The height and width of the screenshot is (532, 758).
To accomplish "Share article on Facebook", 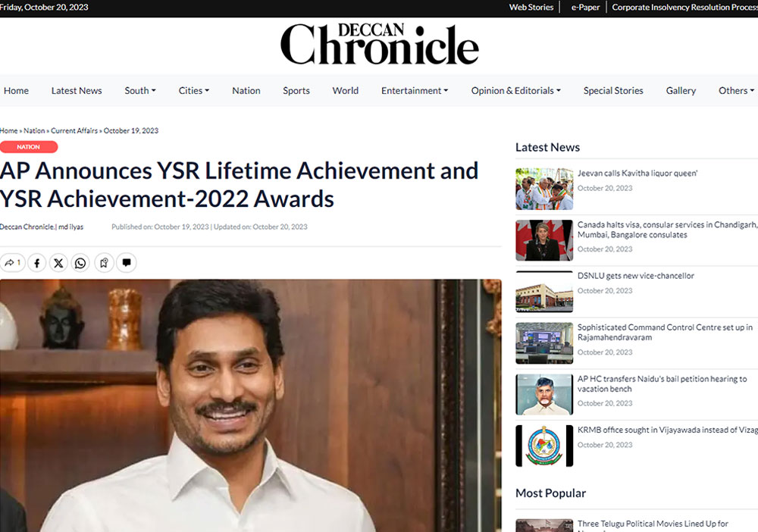I will pyautogui.click(x=36, y=263).
